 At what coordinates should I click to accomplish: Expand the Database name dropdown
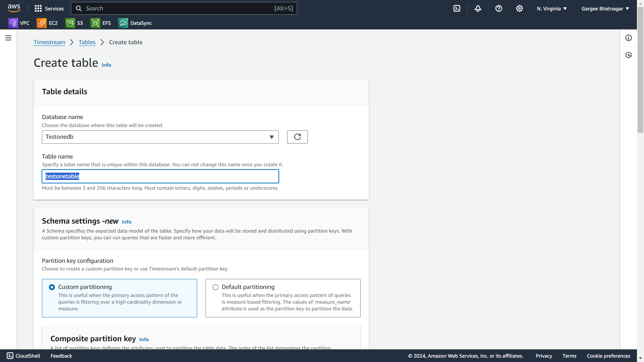click(160, 137)
